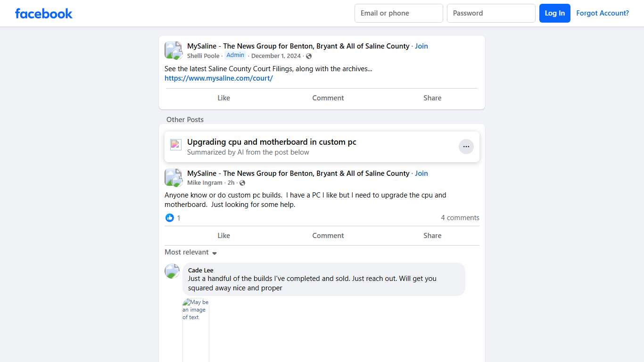The width and height of the screenshot is (644, 362).
Task: Click the globe icon on Mike Ingram's post
Action: [242, 183]
